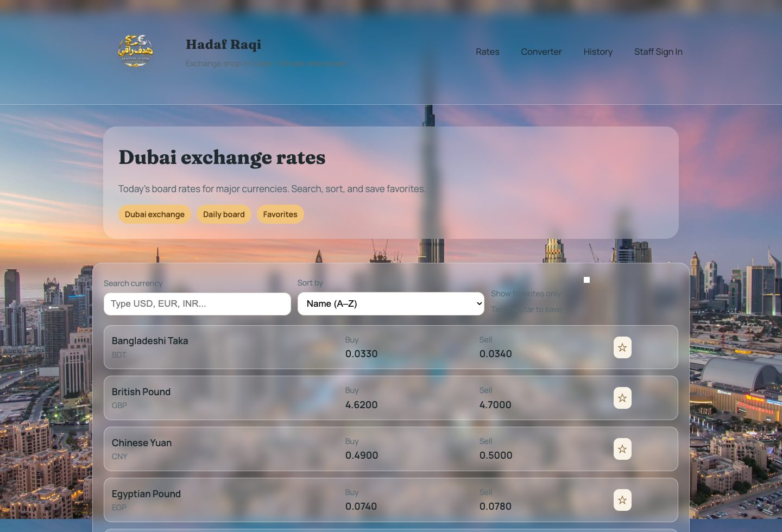Click the Chinese Yuan sell rate 0.5000
Screen dimensions: 782x532
496,455
